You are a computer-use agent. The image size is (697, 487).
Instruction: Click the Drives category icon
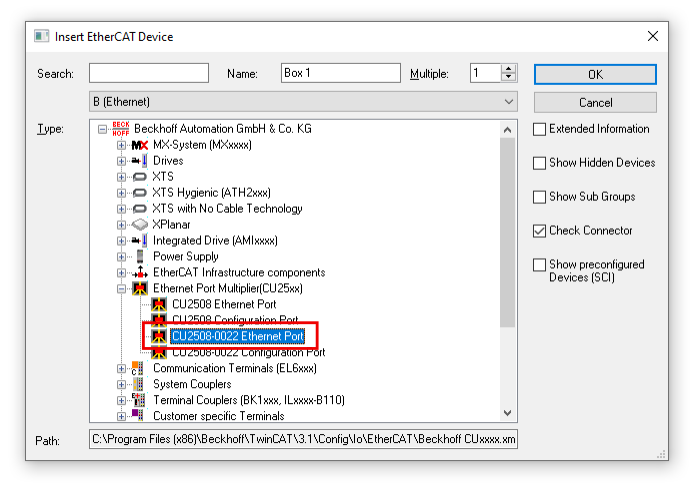[x=140, y=161]
